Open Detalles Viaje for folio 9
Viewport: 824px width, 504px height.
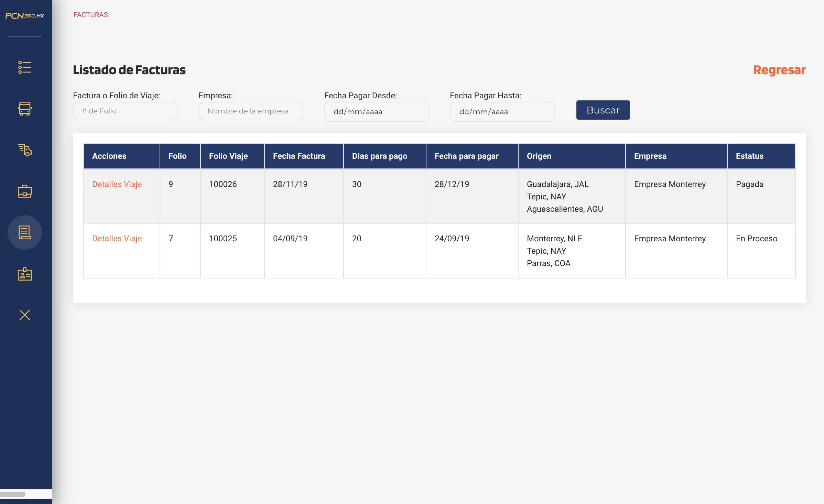pos(117,184)
